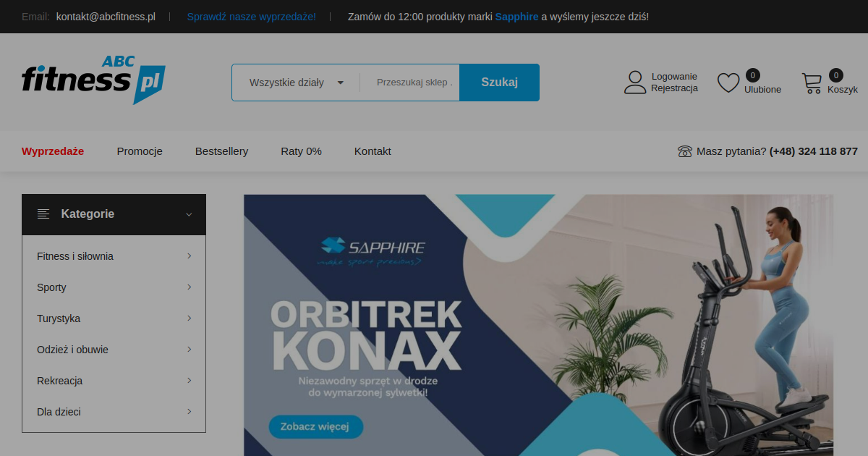This screenshot has height=456, width=868.
Task: Click the Rejestracja link
Action: pyautogui.click(x=674, y=88)
